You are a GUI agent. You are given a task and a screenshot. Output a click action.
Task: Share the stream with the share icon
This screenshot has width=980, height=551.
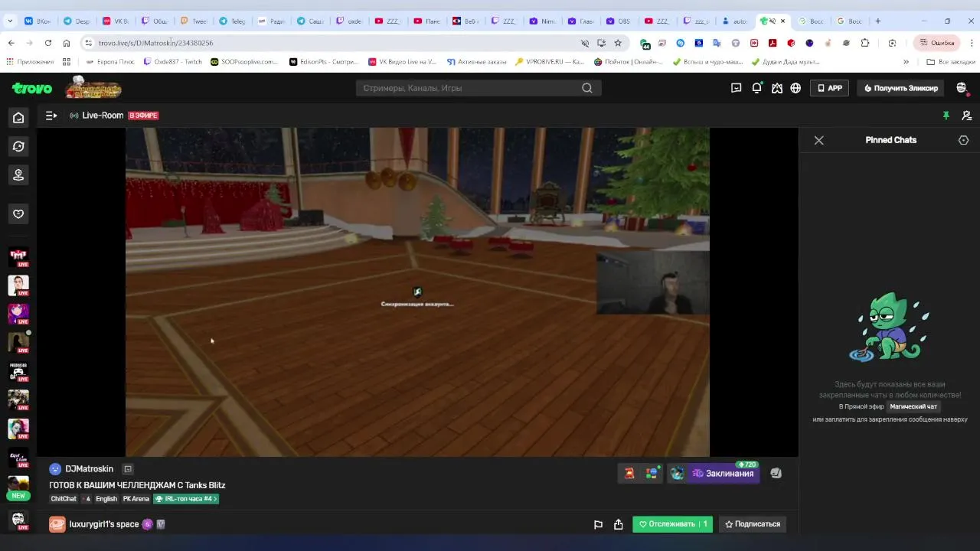coord(619,524)
